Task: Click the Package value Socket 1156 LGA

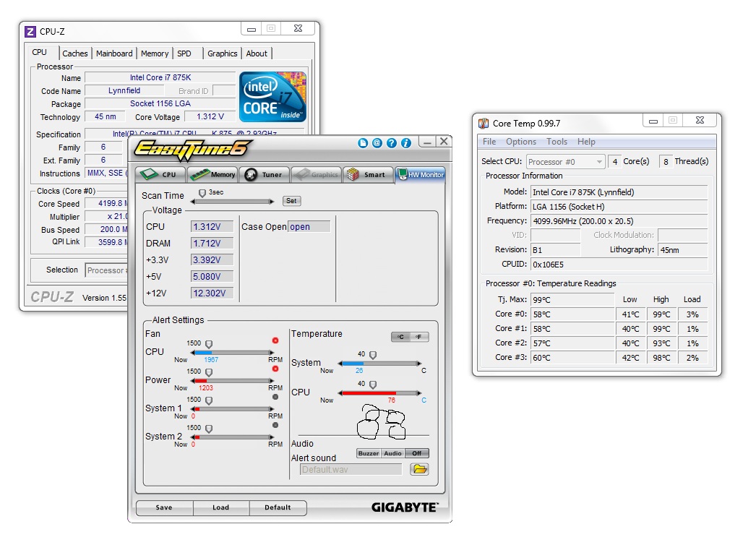Action: coord(160,103)
